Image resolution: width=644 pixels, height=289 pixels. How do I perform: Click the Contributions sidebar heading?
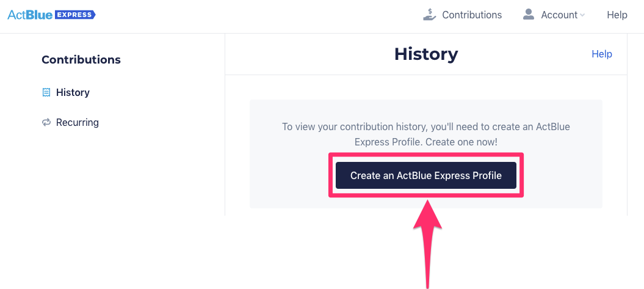[81, 60]
